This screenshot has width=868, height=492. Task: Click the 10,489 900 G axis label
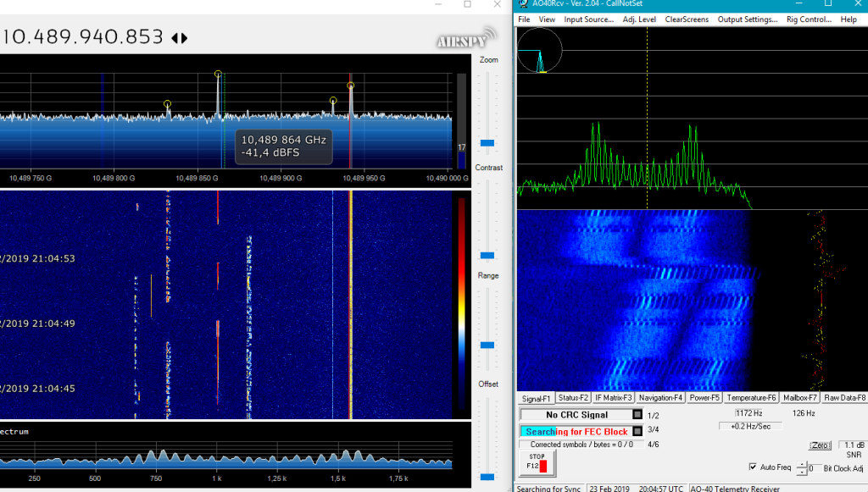tap(281, 178)
